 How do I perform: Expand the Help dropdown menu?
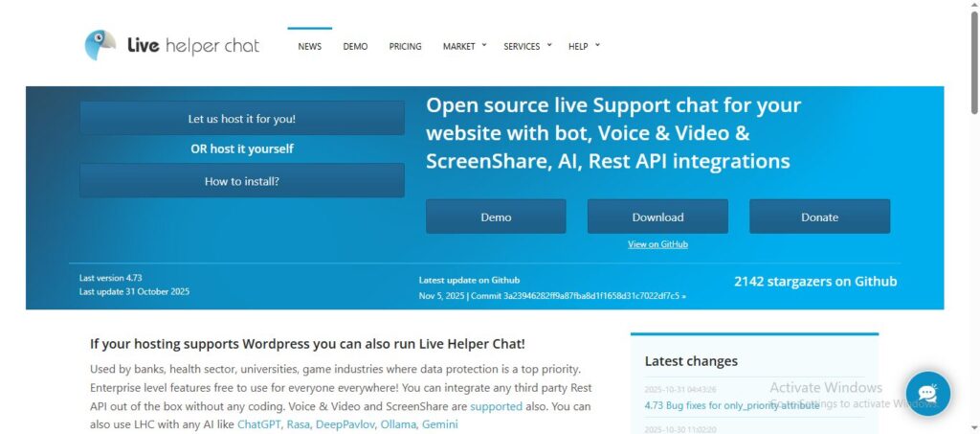point(584,46)
